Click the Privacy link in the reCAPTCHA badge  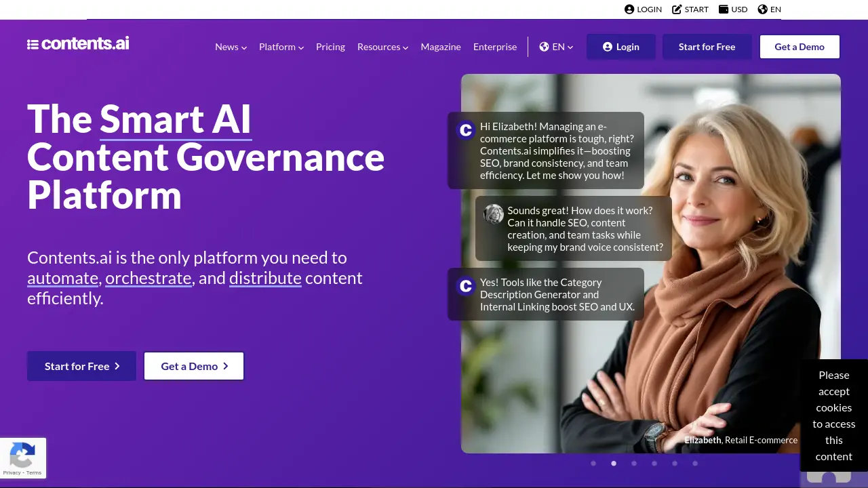(x=12, y=473)
